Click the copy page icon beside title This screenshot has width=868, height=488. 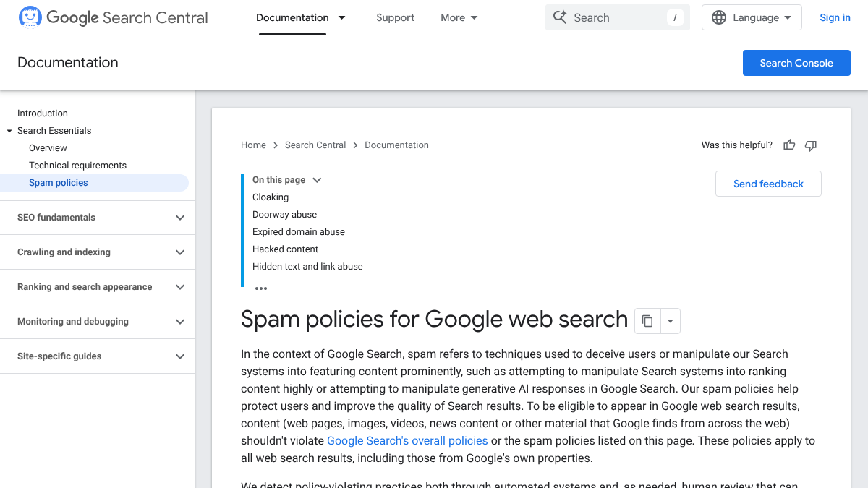(x=647, y=321)
